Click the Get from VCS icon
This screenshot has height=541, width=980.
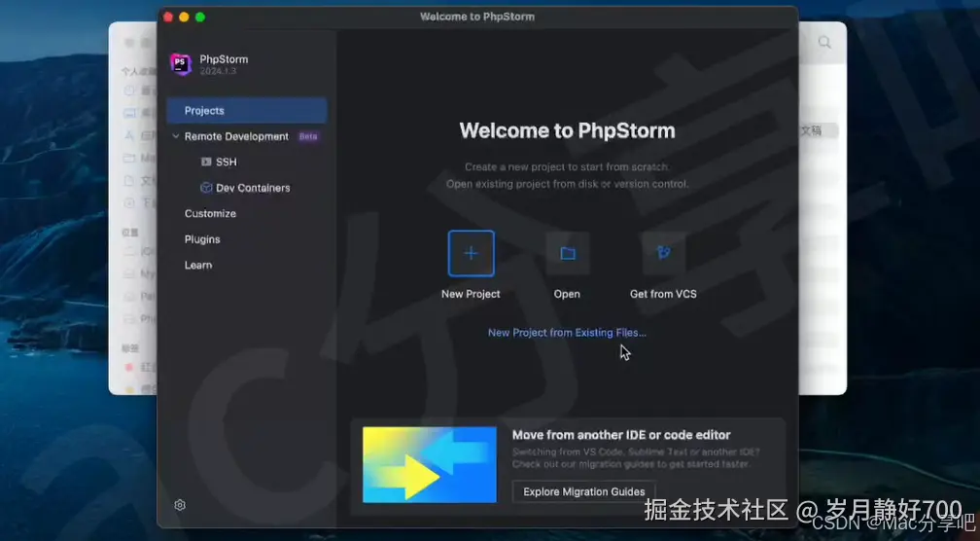[x=663, y=253]
